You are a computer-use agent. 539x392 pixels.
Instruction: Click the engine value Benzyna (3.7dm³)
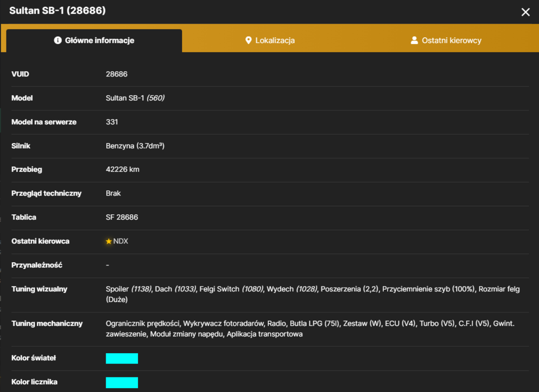135,146
